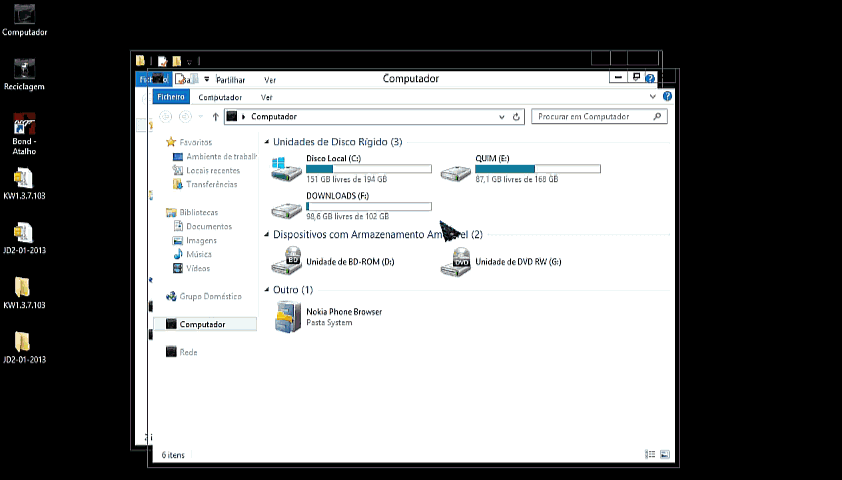Open the Ficheiro ribbon tab
The image size is (842, 480).
[x=170, y=97]
